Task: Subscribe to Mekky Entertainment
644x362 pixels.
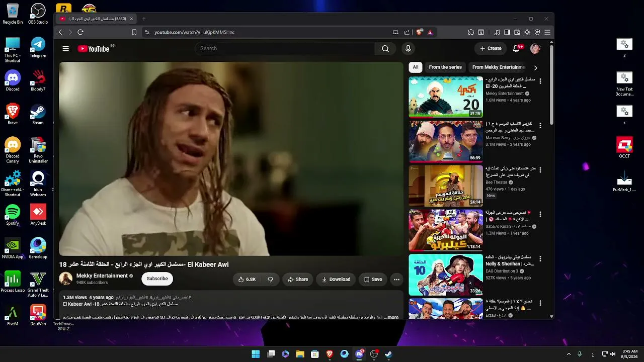Action: (157, 279)
